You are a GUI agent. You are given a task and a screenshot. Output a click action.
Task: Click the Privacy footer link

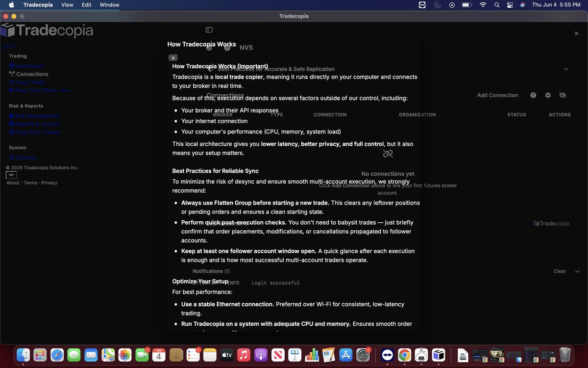pyautogui.click(x=49, y=183)
